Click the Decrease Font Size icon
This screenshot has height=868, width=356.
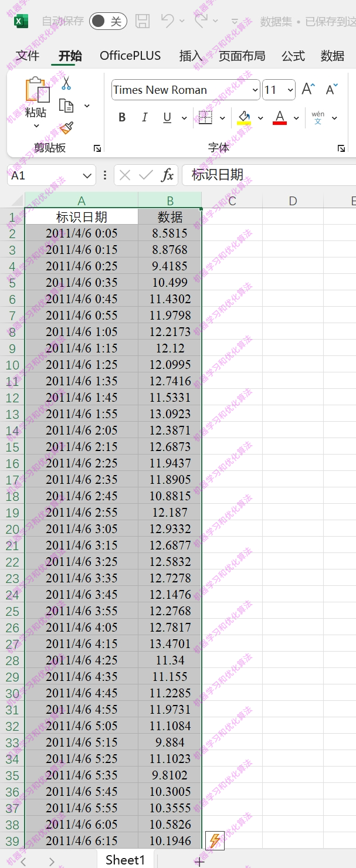331,89
